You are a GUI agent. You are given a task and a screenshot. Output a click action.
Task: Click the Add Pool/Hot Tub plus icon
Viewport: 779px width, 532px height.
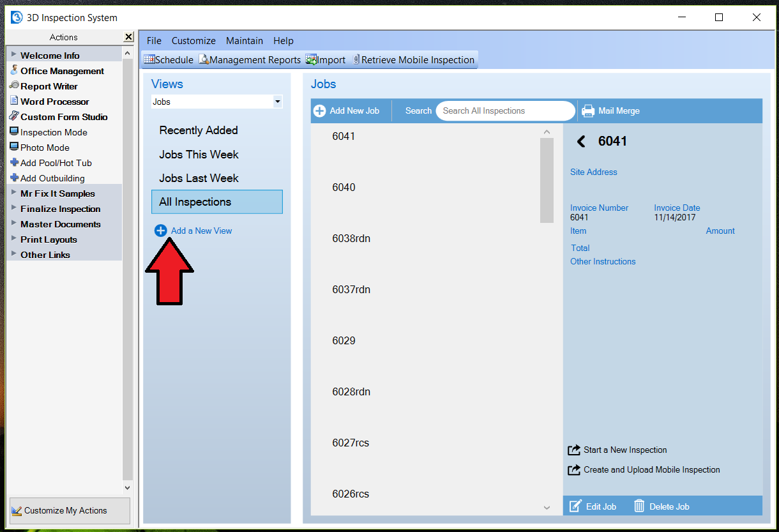14,162
